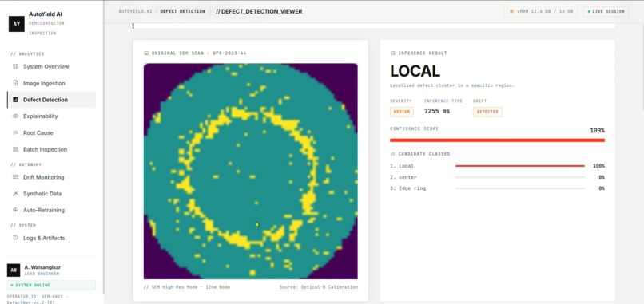Click the LIVE SESSION badge
This screenshot has width=644, height=304.
(x=606, y=11)
